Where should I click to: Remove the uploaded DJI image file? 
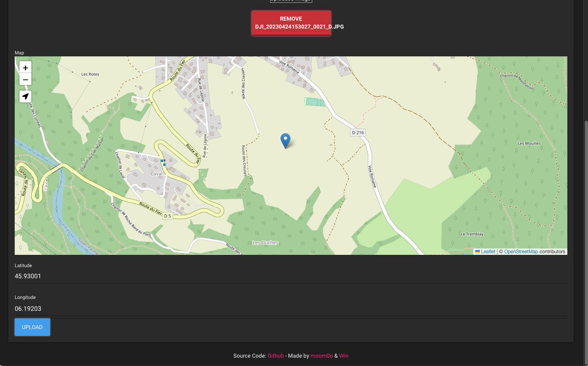click(x=291, y=23)
